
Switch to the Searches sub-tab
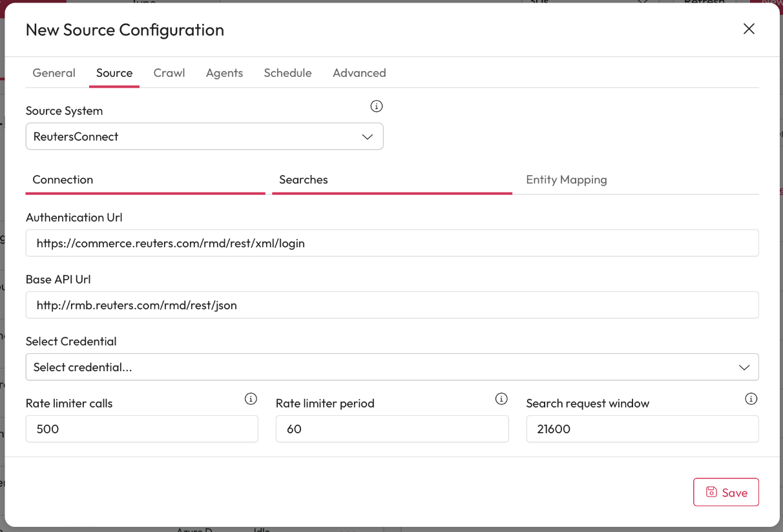coord(304,179)
